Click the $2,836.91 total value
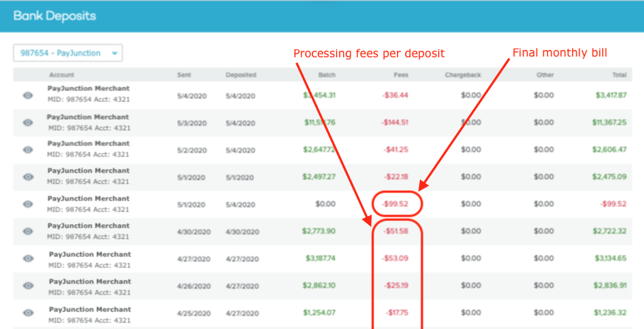The width and height of the screenshot is (644, 329). click(x=609, y=286)
